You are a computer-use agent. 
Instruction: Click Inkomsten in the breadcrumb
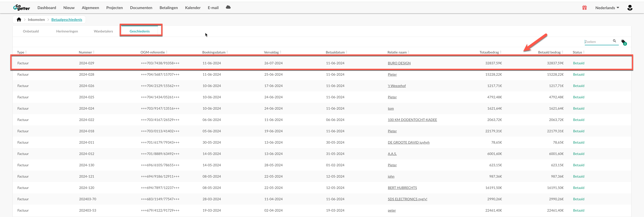pyautogui.click(x=36, y=20)
